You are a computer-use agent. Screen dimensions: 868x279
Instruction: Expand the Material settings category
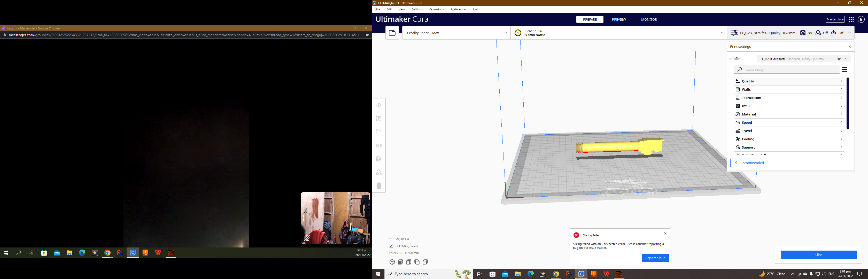[x=788, y=114]
